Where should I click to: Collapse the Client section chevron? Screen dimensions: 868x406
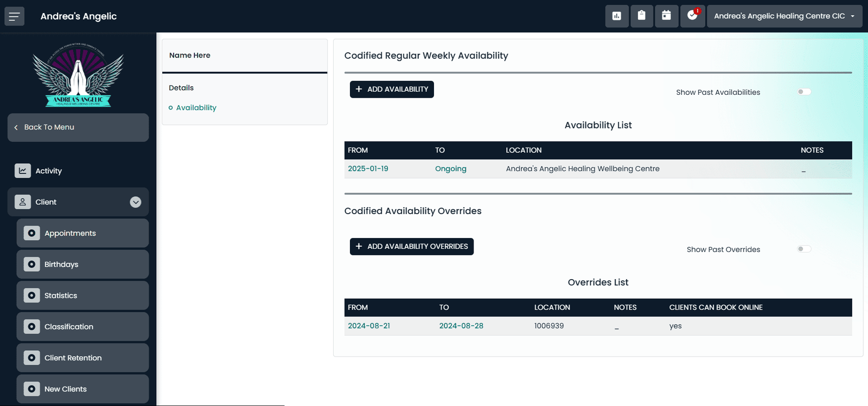point(136,202)
